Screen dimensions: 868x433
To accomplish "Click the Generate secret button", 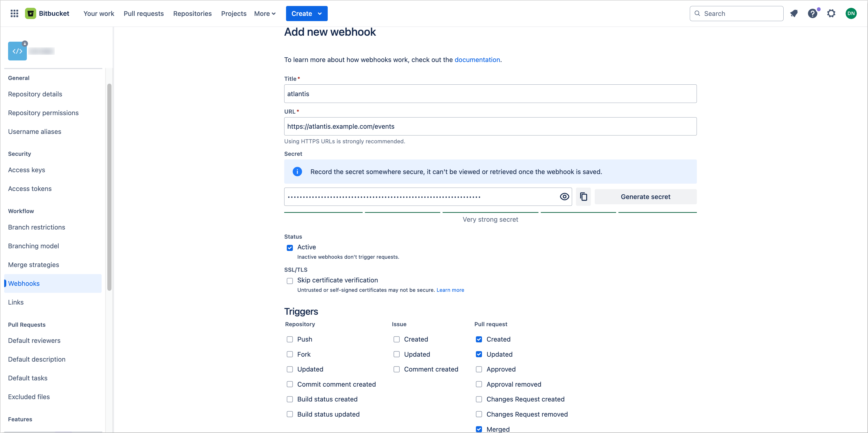I will 645,196.
